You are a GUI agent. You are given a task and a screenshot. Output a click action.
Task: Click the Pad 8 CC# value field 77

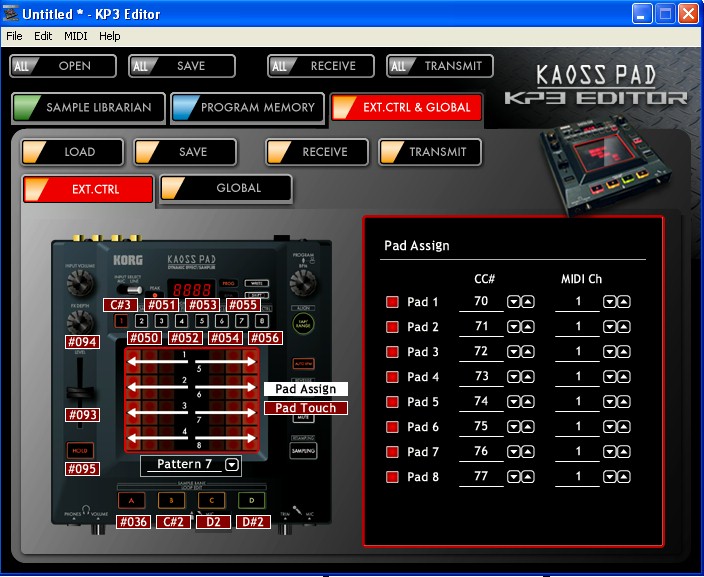481,476
